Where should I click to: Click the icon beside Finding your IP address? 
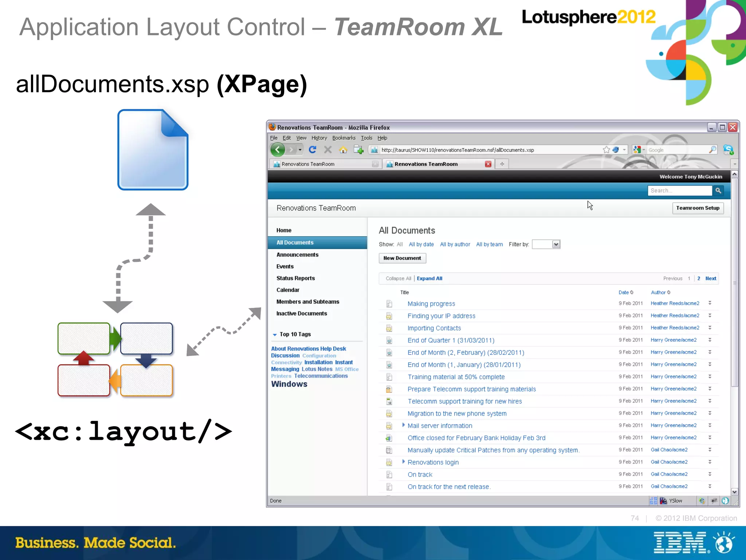click(389, 316)
